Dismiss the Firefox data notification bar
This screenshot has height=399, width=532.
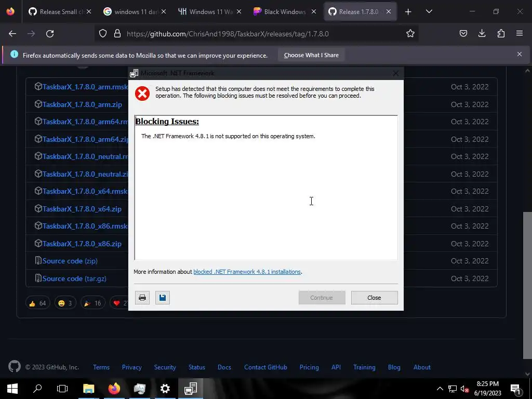point(520,54)
